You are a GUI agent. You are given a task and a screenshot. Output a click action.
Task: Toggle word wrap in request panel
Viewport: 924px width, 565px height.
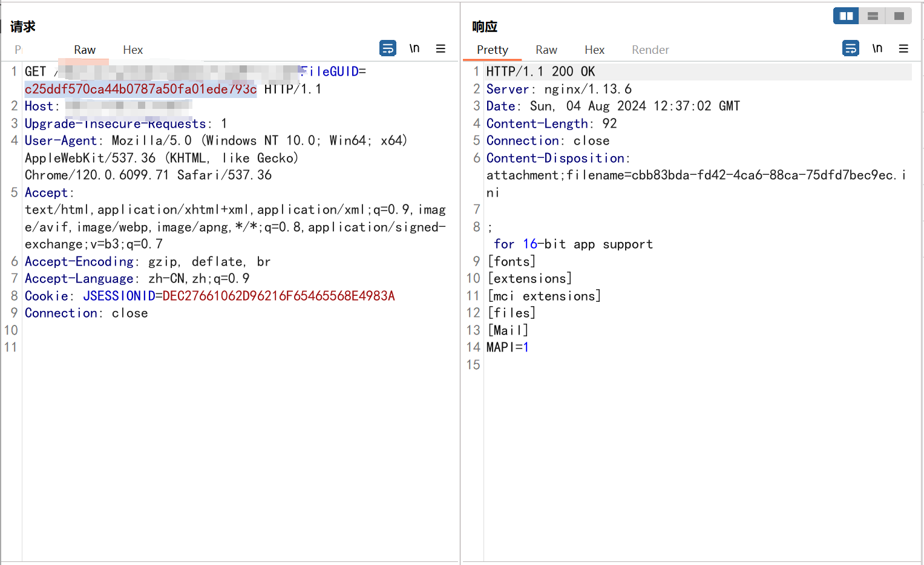[x=388, y=48]
